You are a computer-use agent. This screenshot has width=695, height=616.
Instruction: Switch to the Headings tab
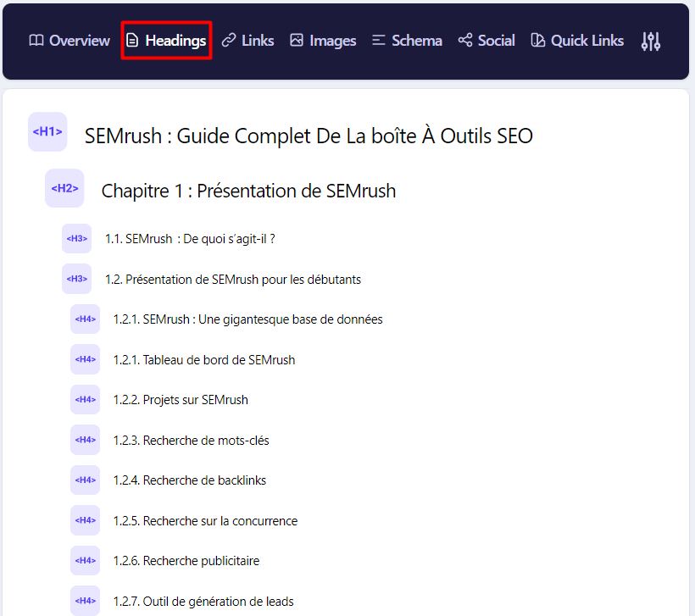(x=166, y=41)
